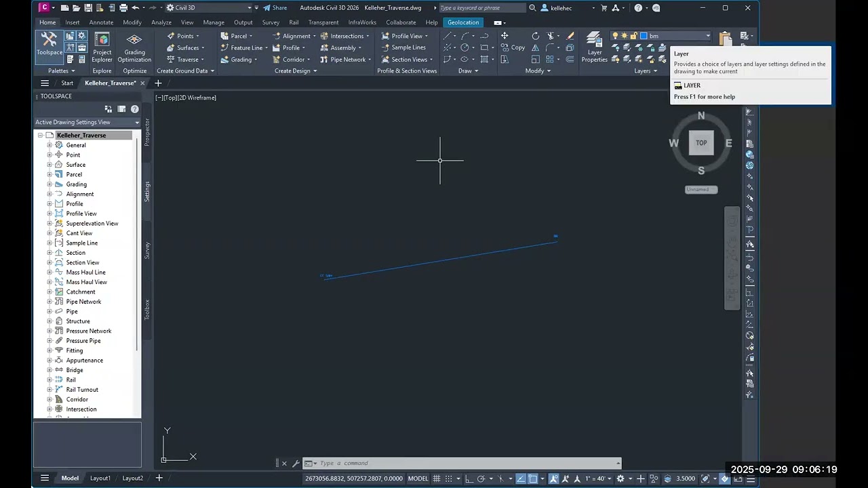868x488 pixels.
Task: Toggle ortho mode in status bar
Action: pyautogui.click(x=469, y=479)
